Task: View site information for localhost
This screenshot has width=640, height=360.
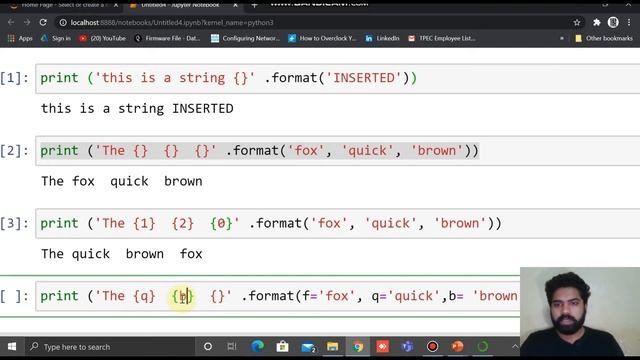Action: point(63,22)
